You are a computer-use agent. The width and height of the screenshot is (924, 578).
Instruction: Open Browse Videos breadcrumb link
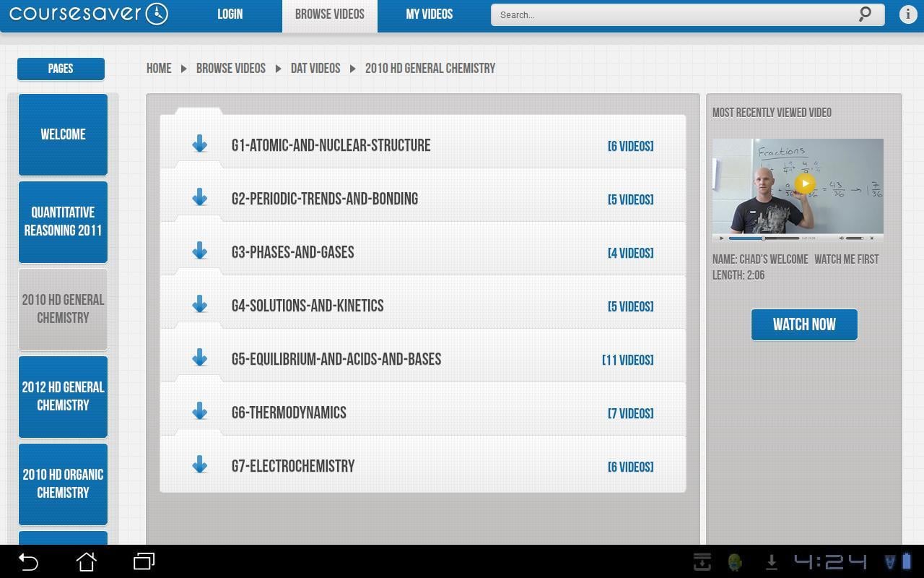pyautogui.click(x=231, y=68)
